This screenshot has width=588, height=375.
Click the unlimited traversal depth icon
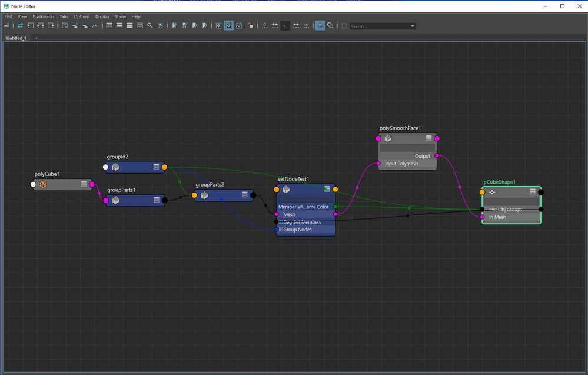tap(307, 25)
